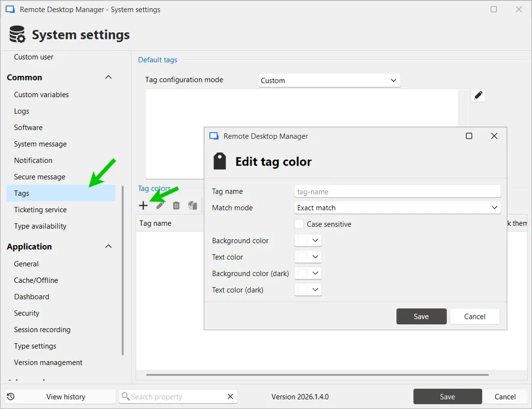532x409 pixels.
Task: Clear the property search field
Action: click(230, 396)
